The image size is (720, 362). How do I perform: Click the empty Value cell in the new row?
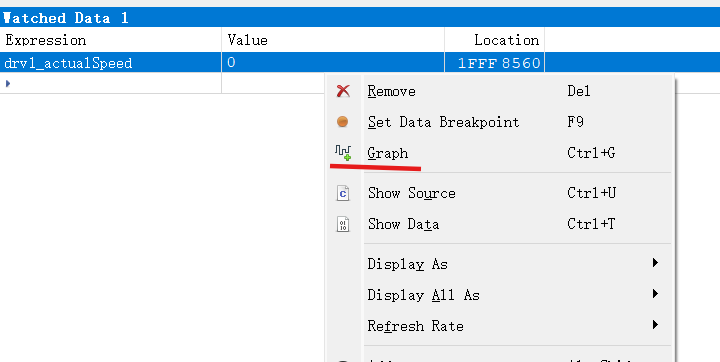click(273, 83)
